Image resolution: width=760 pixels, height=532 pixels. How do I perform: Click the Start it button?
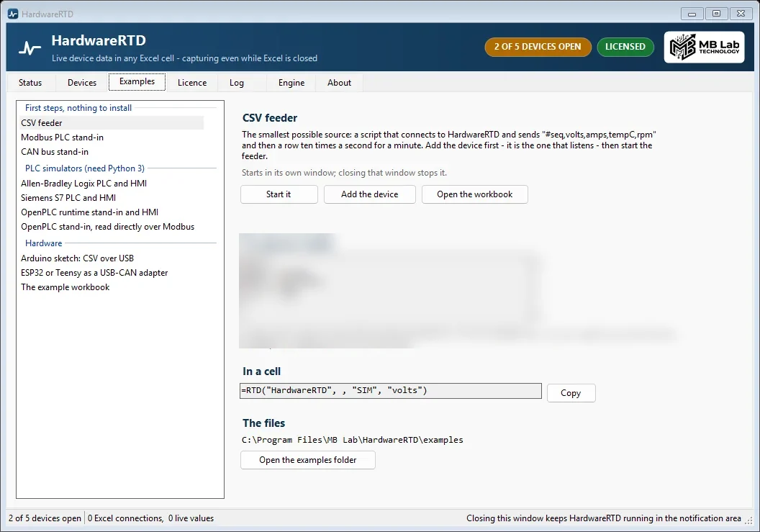(x=279, y=194)
